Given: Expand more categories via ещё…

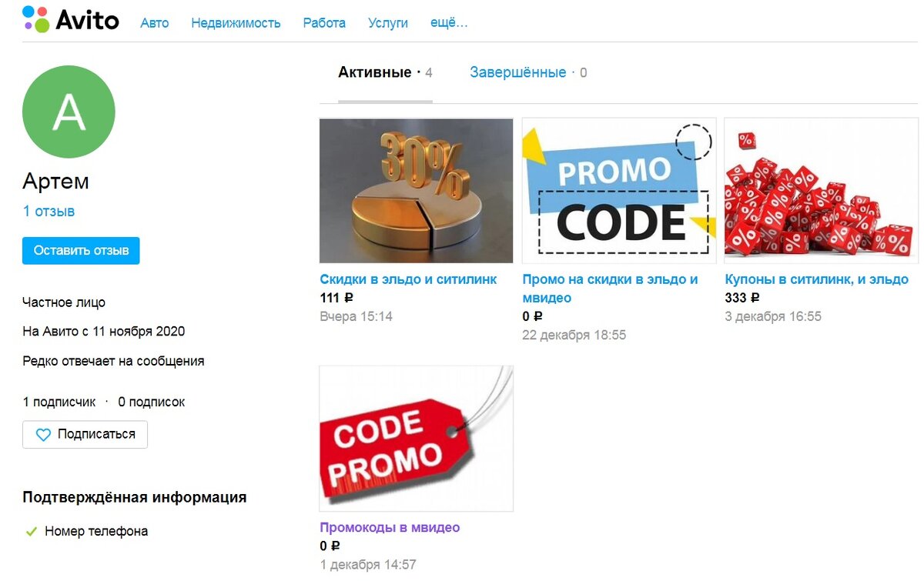Looking at the screenshot, I should 449,23.
